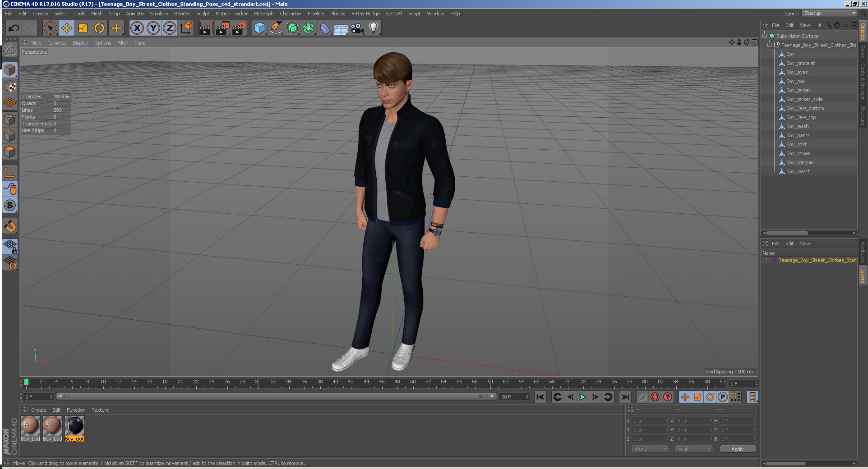Toggle X axis lock
868x469 pixels.
click(137, 28)
